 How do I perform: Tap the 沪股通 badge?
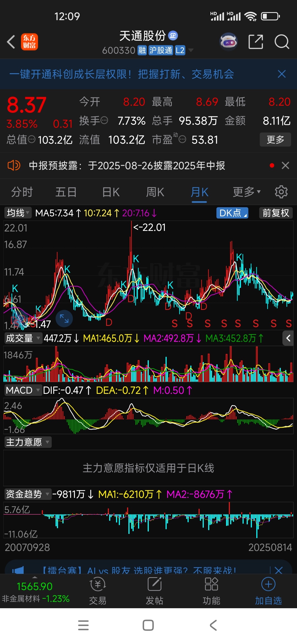coord(161,50)
